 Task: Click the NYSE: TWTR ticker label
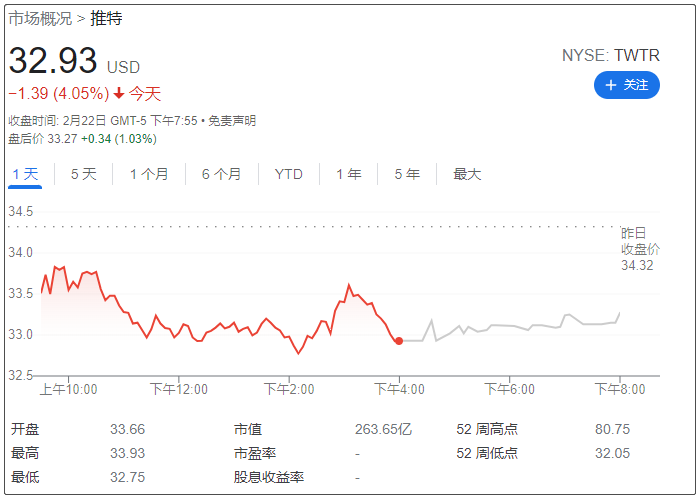pyautogui.click(x=610, y=56)
